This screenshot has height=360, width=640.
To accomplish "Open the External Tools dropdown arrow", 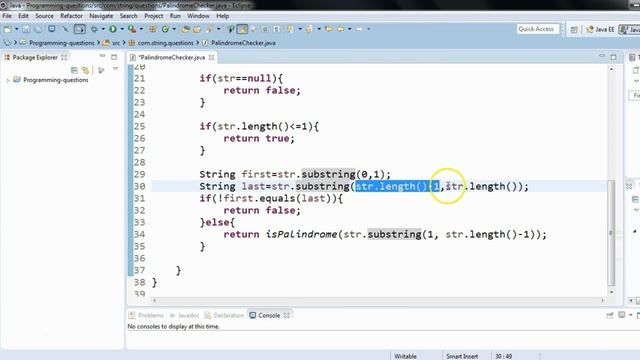I will coord(141,29).
